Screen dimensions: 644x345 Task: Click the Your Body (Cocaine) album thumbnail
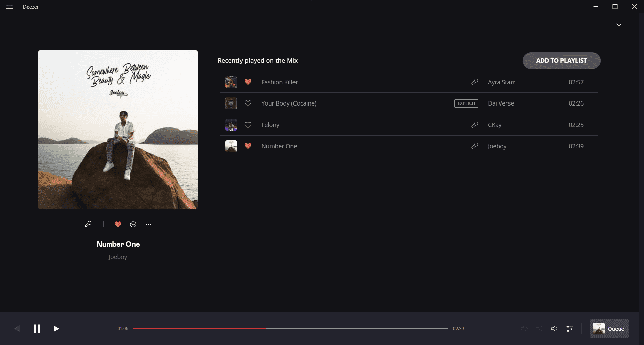pyautogui.click(x=231, y=103)
